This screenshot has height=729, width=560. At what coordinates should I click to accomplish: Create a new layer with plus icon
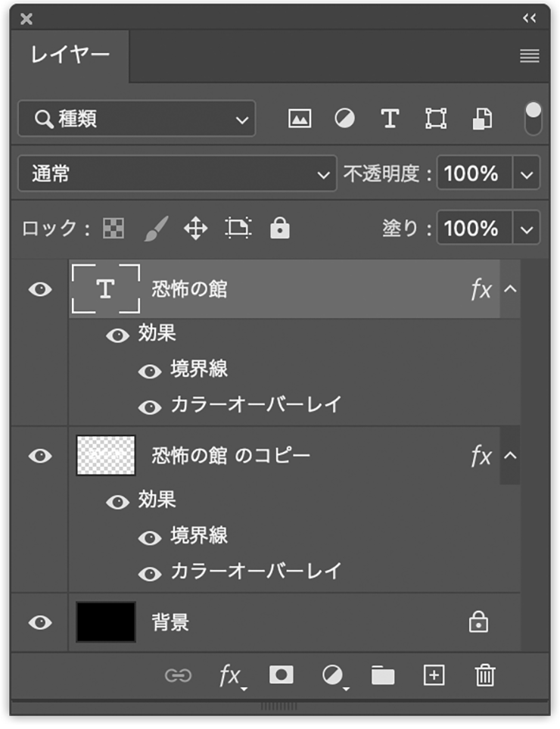tap(434, 675)
